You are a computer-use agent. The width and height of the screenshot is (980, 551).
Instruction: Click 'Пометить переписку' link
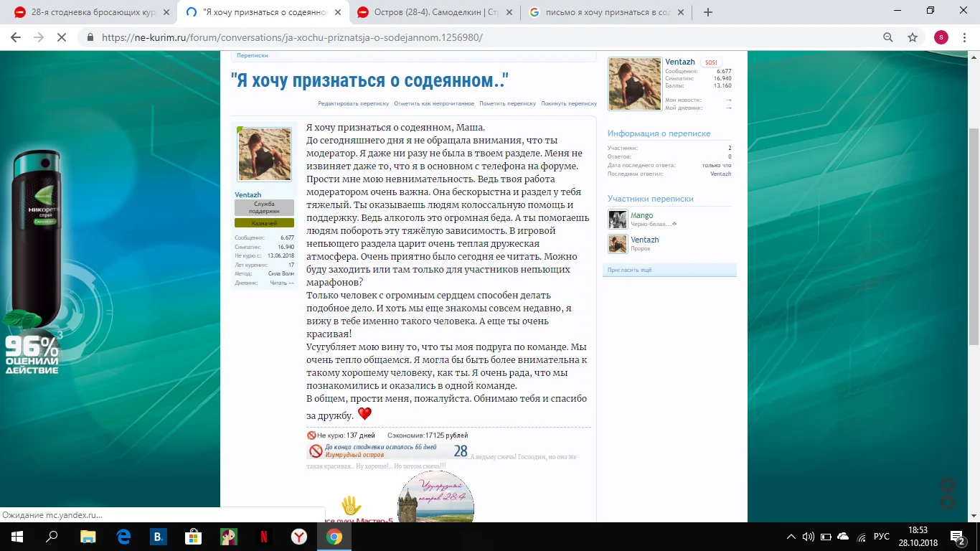click(508, 103)
